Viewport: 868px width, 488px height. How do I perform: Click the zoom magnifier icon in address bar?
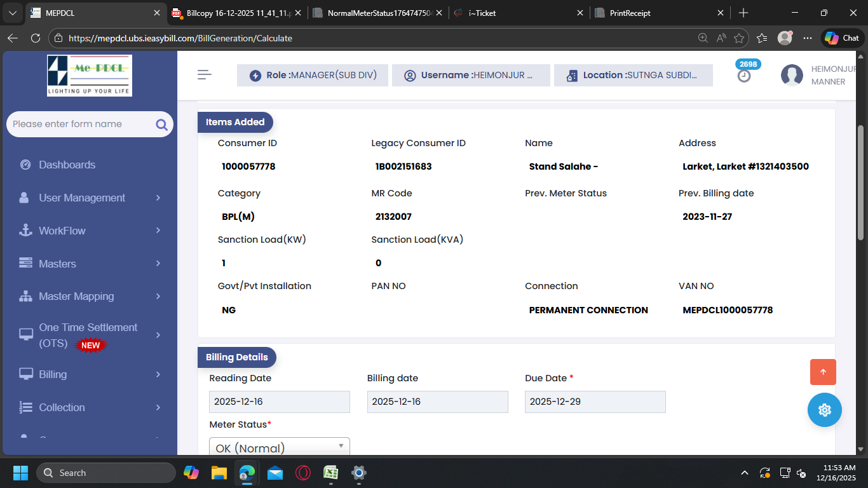(703, 38)
